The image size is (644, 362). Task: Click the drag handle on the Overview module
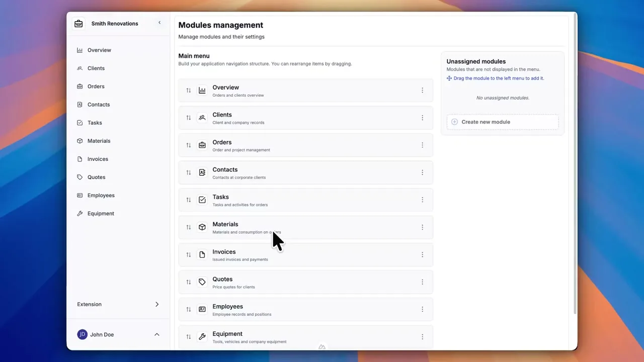pos(188,90)
